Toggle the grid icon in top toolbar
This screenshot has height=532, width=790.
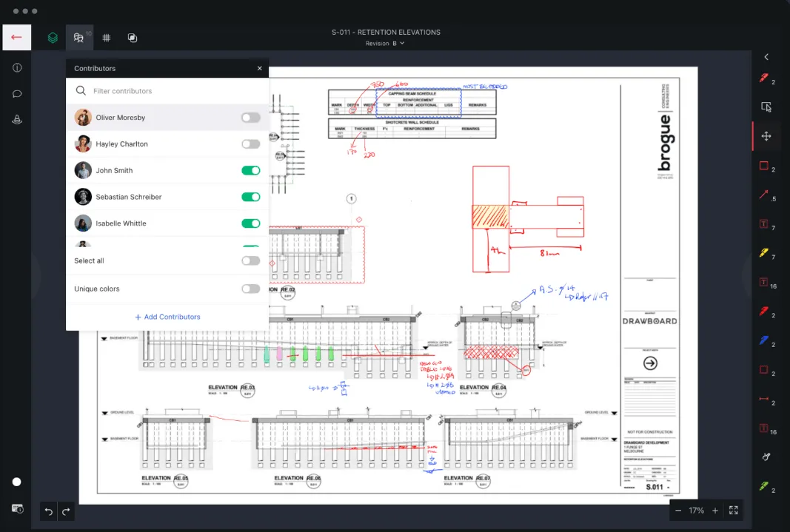(x=107, y=38)
